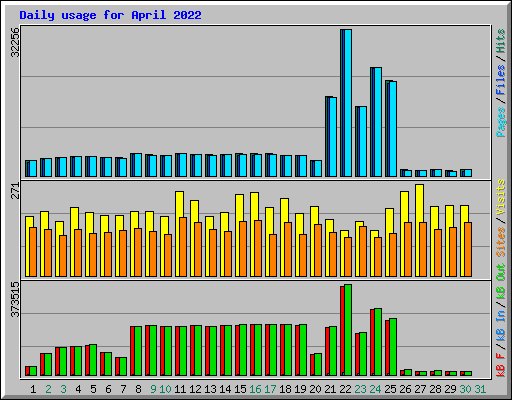The image size is (512, 400).
Task: Click day 20 on the x-axis
Action: (x=315, y=389)
